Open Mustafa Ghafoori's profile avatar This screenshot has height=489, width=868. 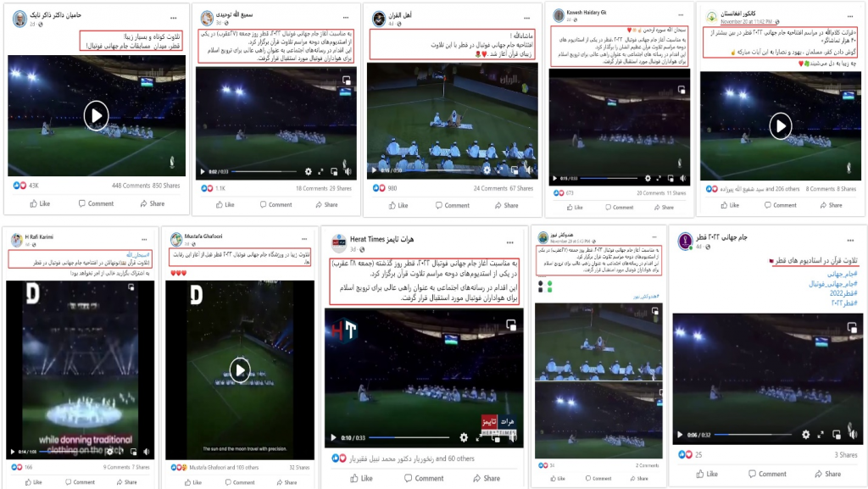(x=176, y=240)
